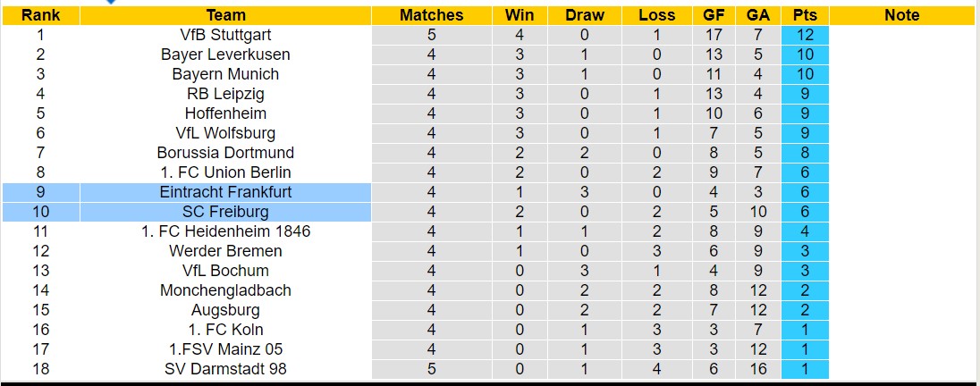Click the Note column header
This screenshot has width=980, height=386.
[x=901, y=15]
